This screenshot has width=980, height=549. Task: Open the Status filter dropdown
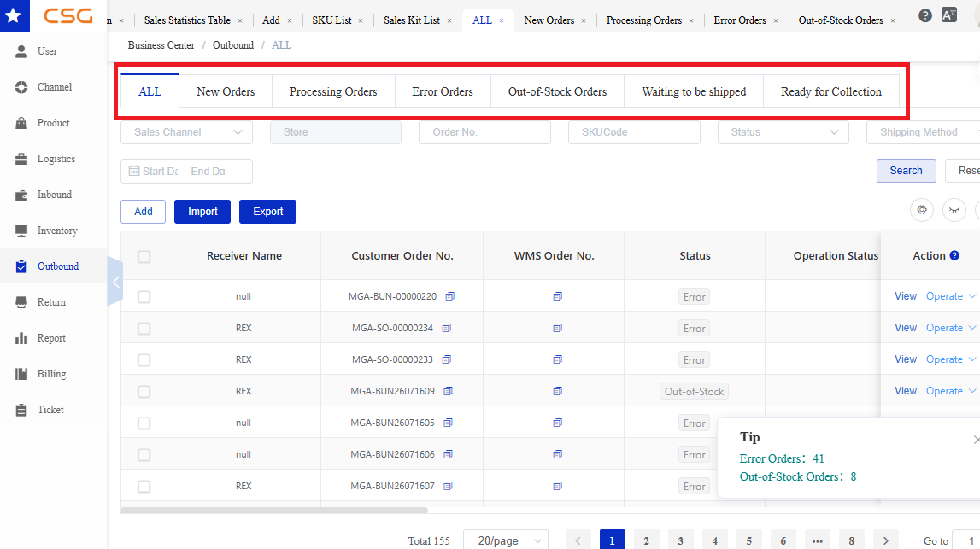tap(783, 132)
